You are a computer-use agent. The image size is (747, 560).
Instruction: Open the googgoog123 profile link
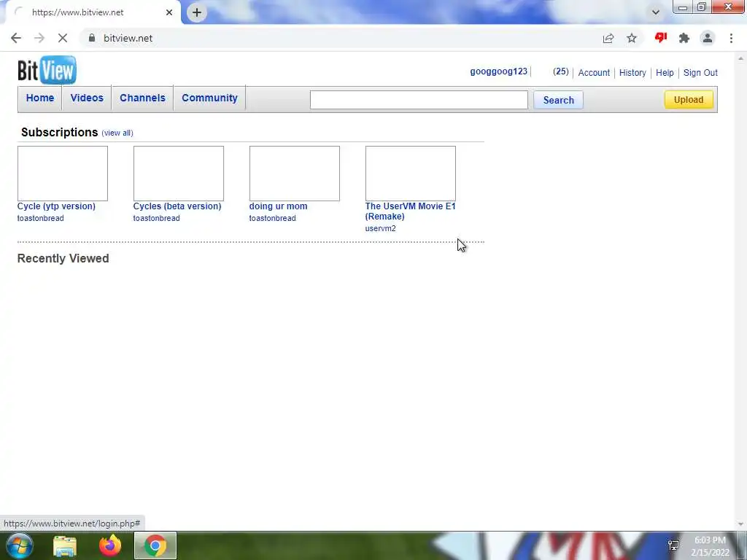pos(498,72)
